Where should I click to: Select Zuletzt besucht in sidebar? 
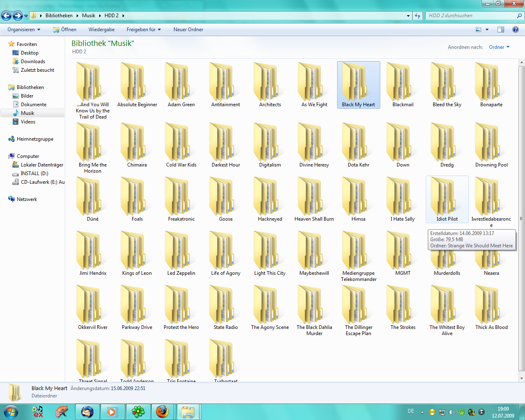(x=37, y=70)
